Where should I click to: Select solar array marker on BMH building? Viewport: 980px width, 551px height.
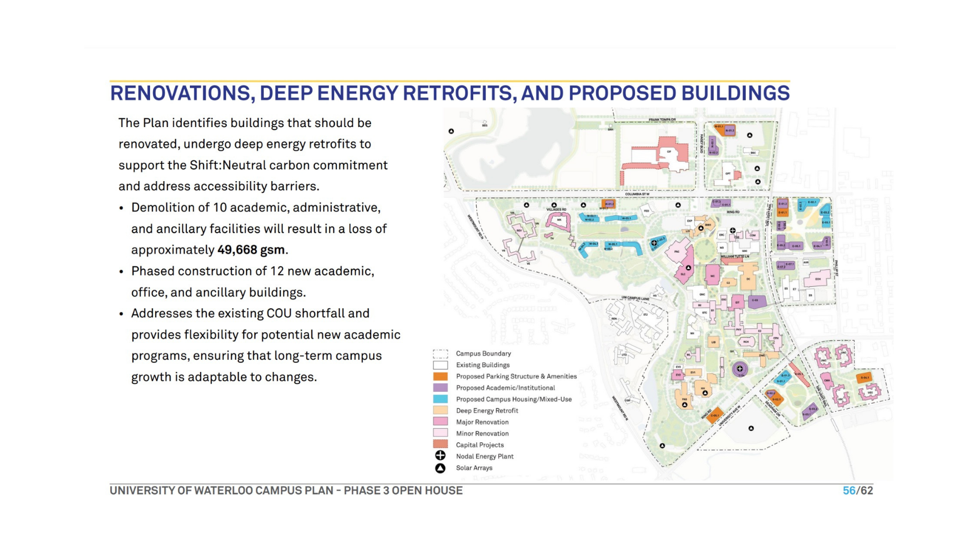click(701, 228)
